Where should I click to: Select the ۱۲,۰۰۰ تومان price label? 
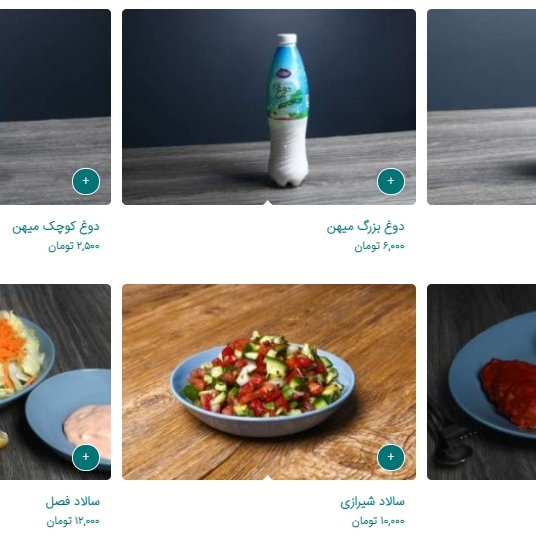pyautogui.click(x=73, y=522)
